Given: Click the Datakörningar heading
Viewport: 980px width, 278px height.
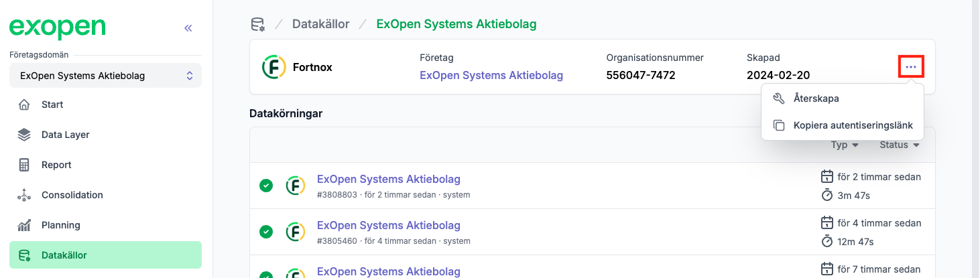Looking at the screenshot, I should pyautogui.click(x=286, y=113).
